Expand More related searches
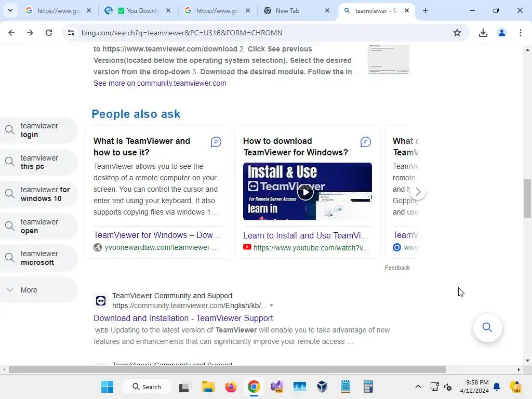 tap(39, 290)
